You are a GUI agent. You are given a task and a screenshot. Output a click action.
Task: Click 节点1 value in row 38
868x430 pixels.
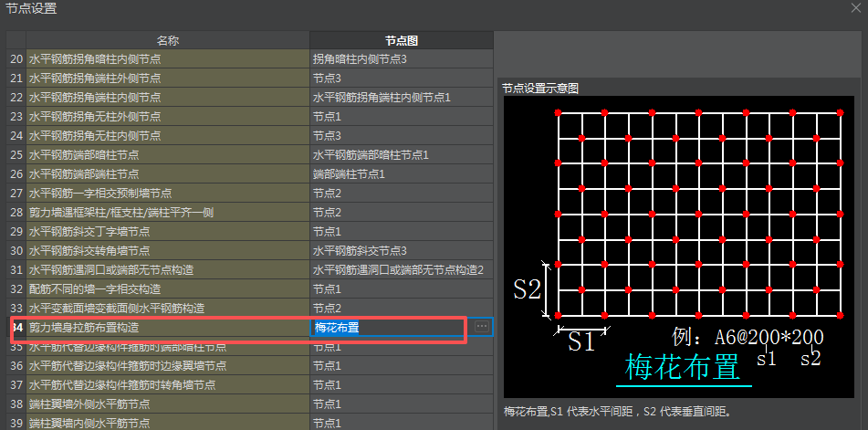[x=402, y=404]
